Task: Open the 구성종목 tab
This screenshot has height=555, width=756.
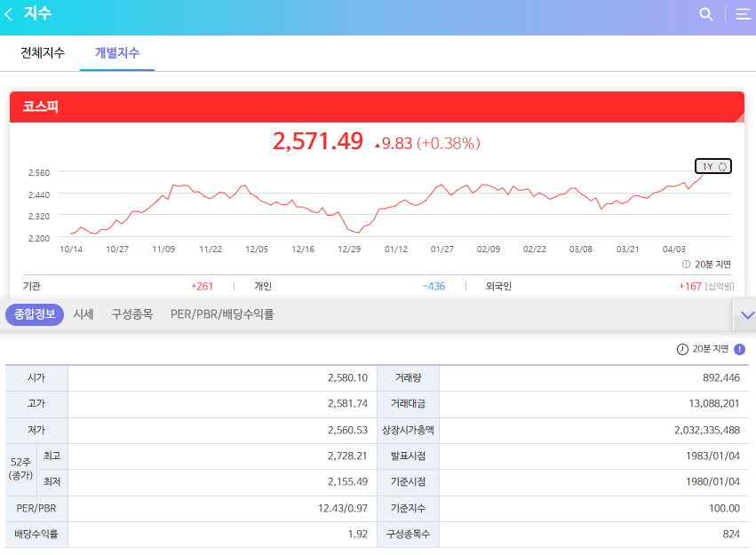Action: (x=132, y=314)
